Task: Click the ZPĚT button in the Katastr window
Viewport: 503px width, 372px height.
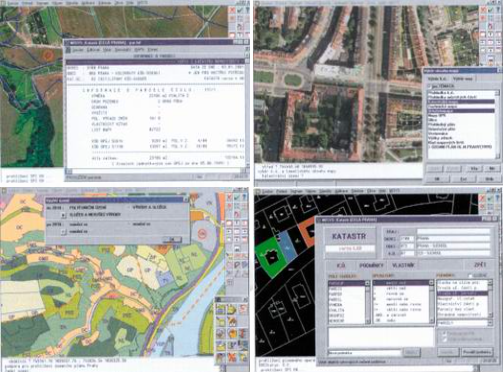Action: coord(480,265)
